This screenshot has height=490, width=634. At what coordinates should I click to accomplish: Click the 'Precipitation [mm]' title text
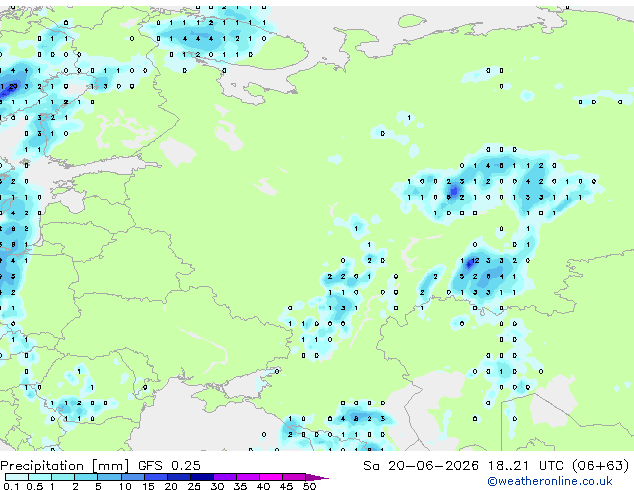coord(65,466)
